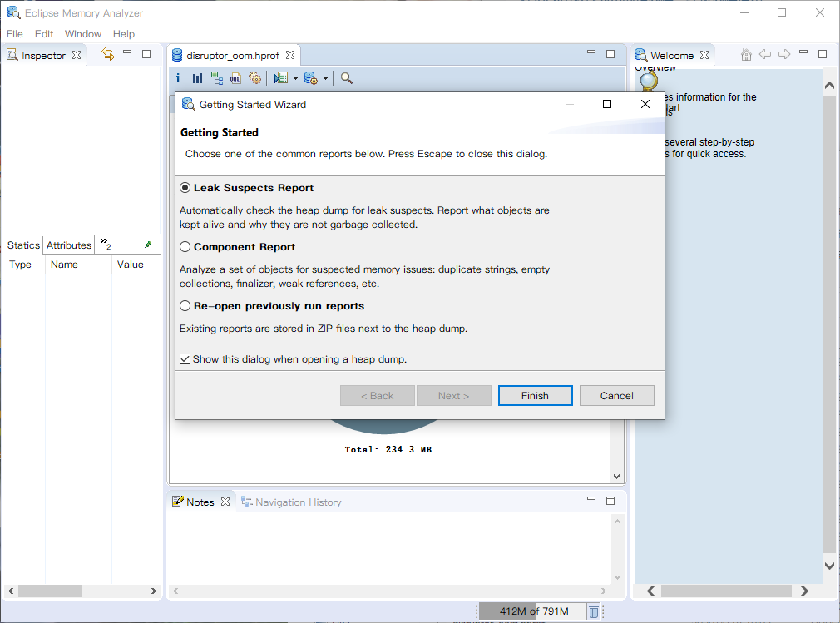Viewport: 840px width, 623px height.
Task: Click the Cancel button in wizard
Action: tap(616, 396)
